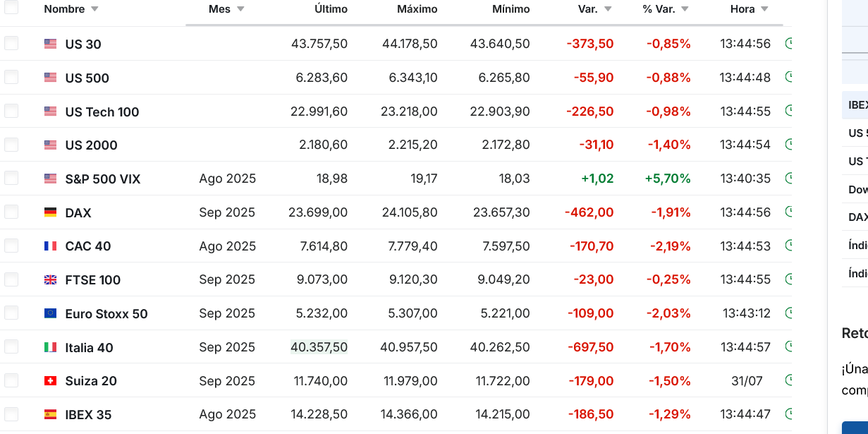Open the sort arrow next to Nombre

(94, 9)
